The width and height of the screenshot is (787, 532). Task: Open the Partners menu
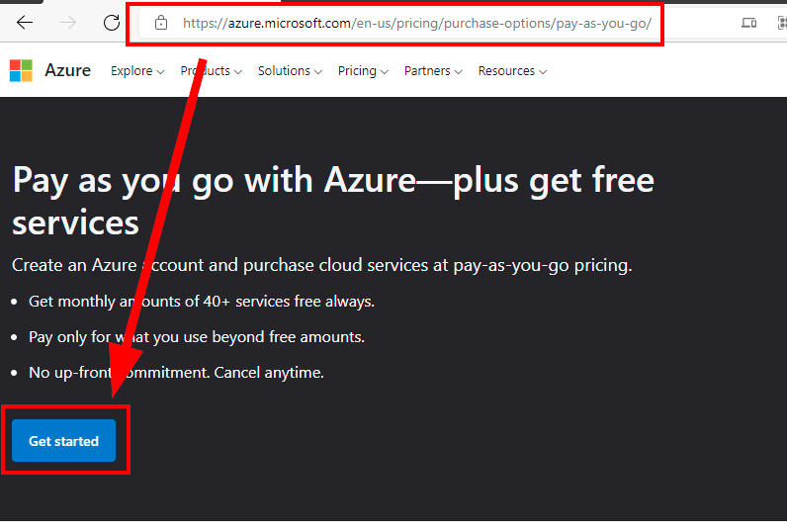click(433, 71)
